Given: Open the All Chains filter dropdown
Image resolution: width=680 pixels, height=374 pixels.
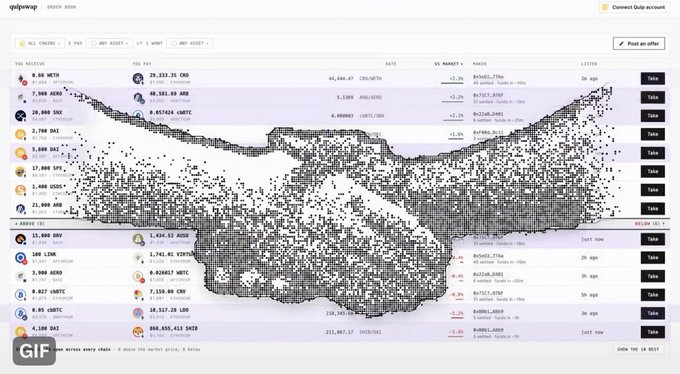Looking at the screenshot, I should (x=39, y=43).
